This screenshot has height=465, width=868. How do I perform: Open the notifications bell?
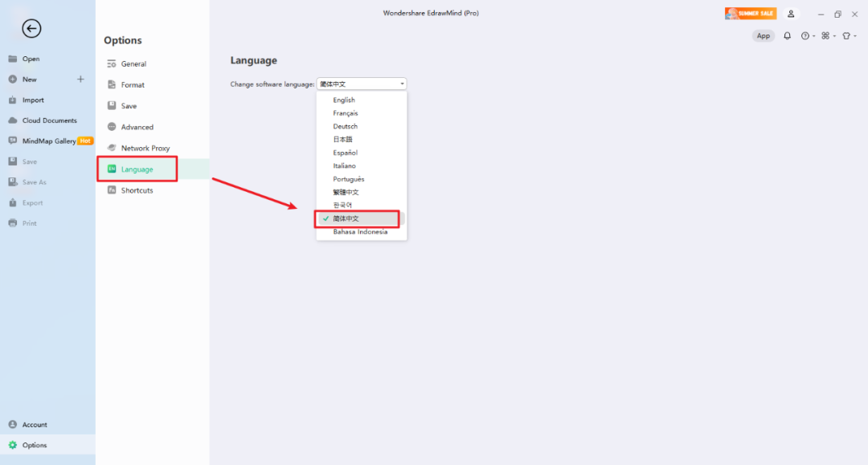pyautogui.click(x=787, y=35)
